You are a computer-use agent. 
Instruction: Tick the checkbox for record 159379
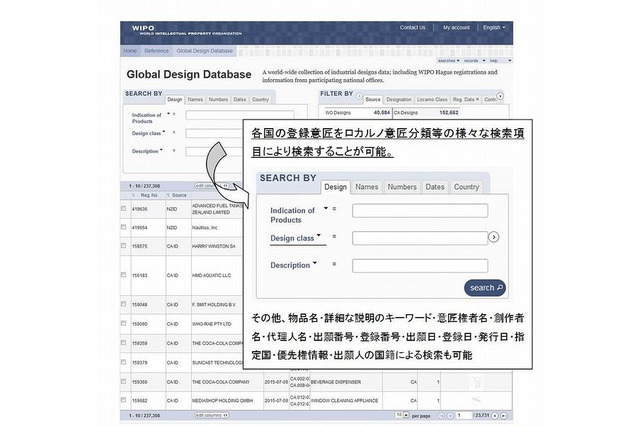(124, 362)
